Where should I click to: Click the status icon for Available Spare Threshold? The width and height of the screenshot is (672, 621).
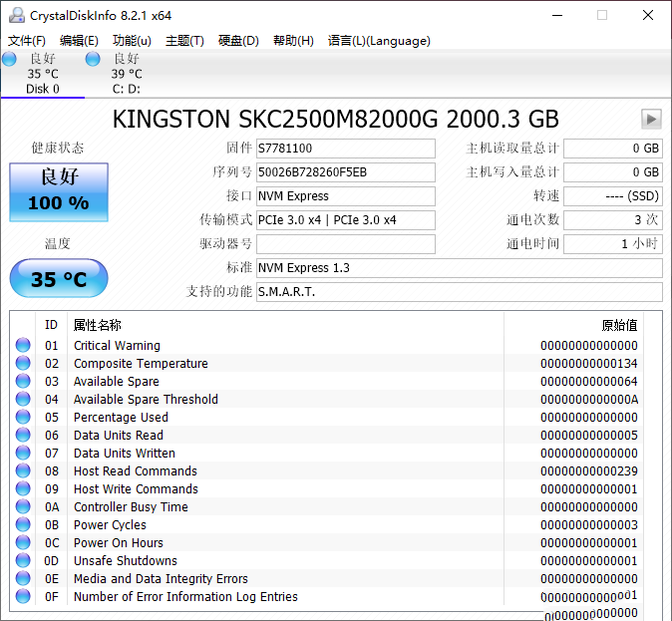(x=23, y=399)
